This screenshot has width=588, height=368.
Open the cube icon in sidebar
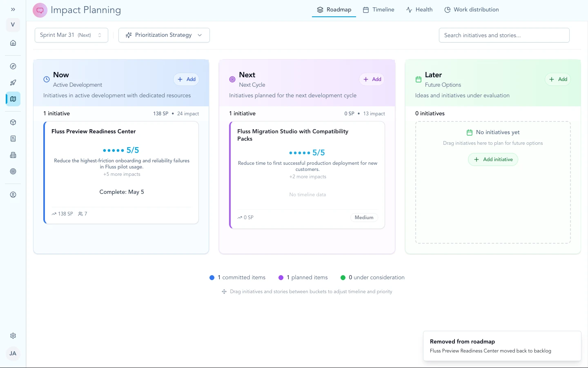coord(13,122)
